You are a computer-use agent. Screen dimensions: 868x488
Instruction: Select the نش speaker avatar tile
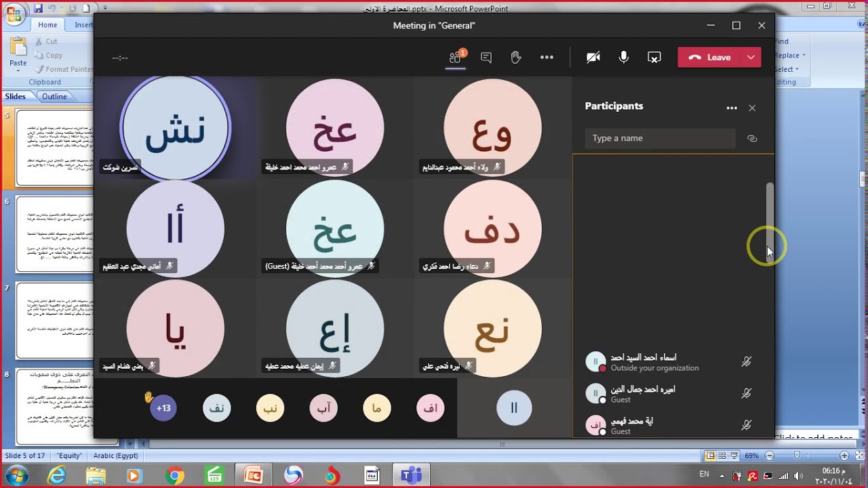click(x=175, y=127)
